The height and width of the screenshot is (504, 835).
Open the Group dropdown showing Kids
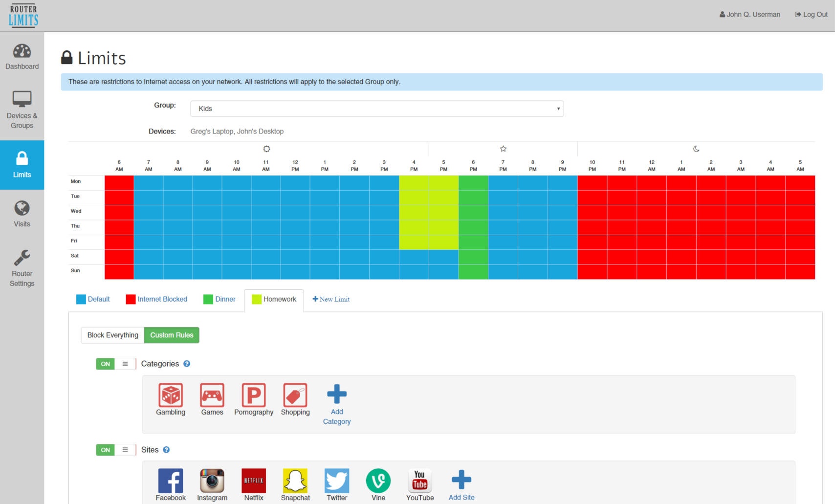(377, 109)
